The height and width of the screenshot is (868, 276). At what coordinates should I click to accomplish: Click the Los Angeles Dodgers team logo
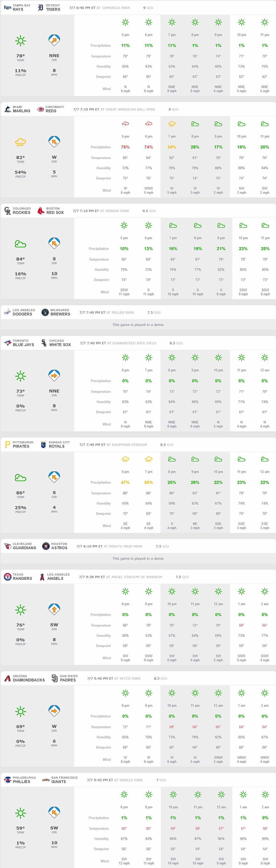7,312
